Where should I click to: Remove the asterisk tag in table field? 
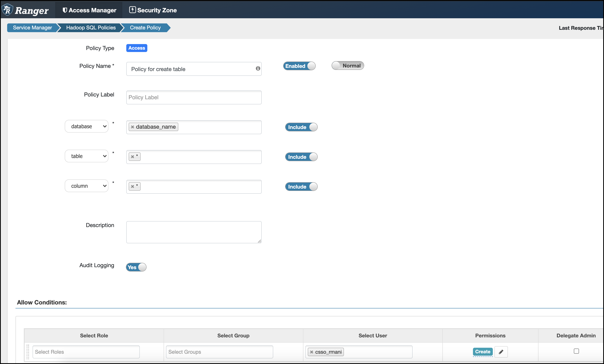[133, 157]
